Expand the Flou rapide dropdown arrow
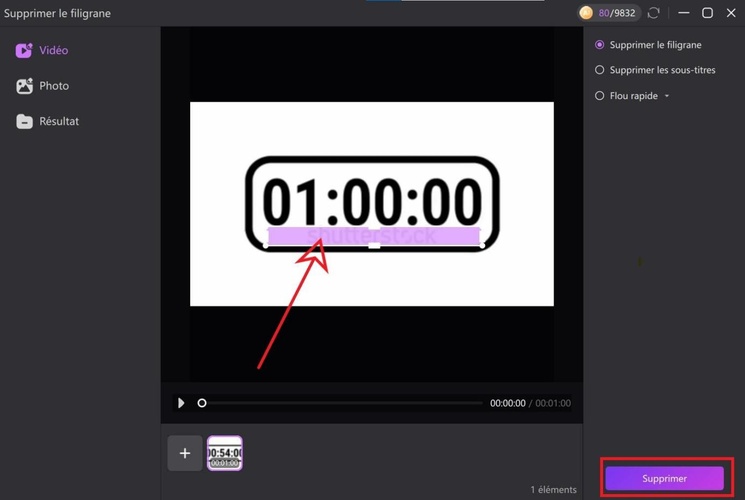745x500 pixels. [x=667, y=96]
